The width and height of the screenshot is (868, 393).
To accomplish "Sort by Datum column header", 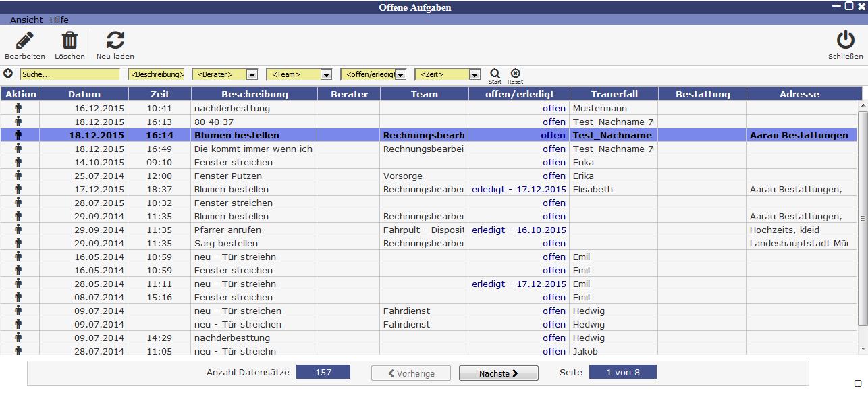I will point(84,94).
